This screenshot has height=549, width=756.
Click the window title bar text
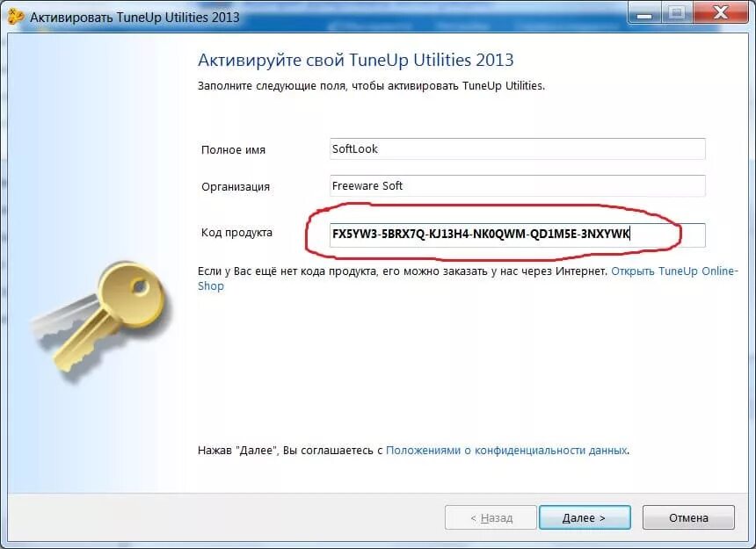click(x=134, y=17)
